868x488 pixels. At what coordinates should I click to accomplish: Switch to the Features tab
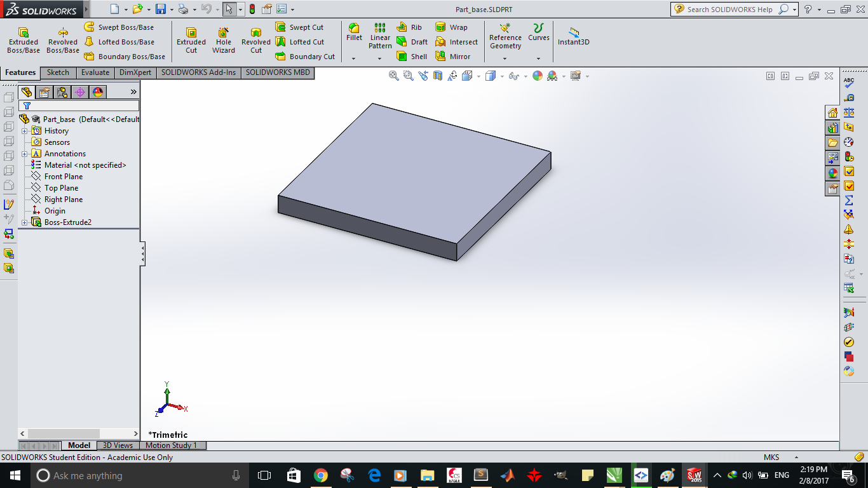coord(20,72)
